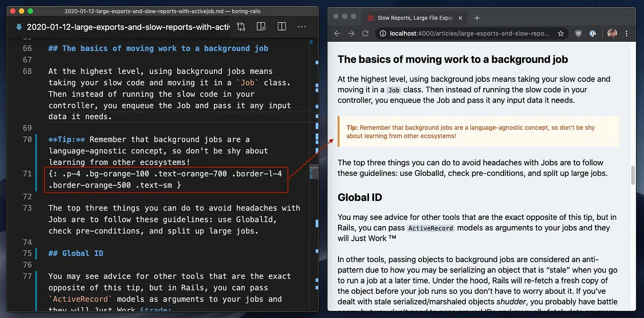644x318 pixels.
Task: Open the 1Password extension icon
Action: (593, 33)
